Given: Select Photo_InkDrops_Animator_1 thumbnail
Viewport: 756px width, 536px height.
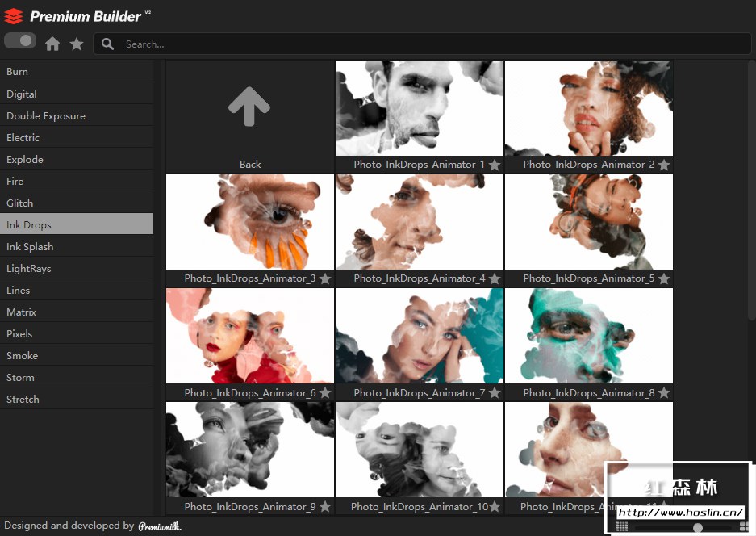Looking at the screenshot, I should pyautogui.click(x=420, y=107).
